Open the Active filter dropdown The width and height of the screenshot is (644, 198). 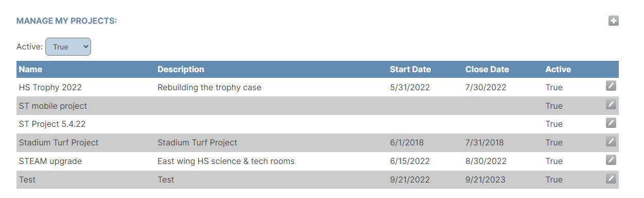click(68, 46)
